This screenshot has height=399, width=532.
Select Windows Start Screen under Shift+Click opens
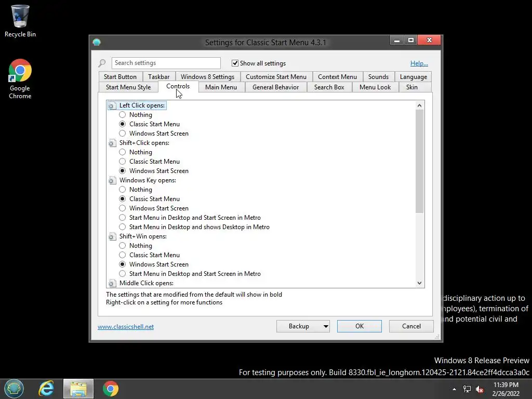(123, 171)
